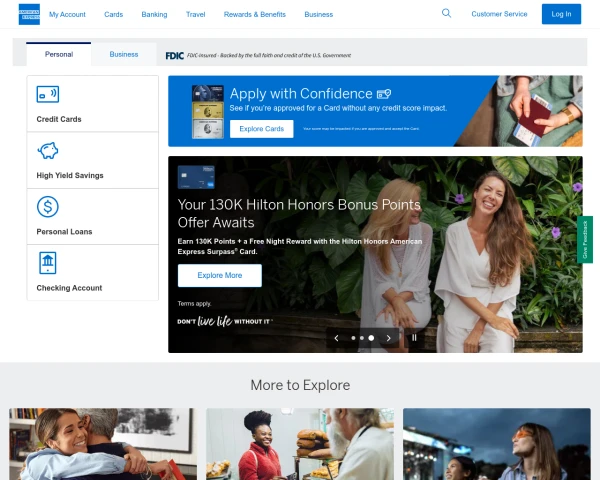
Task: Click the bank Checking Account icon
Action: click(48, 263)
